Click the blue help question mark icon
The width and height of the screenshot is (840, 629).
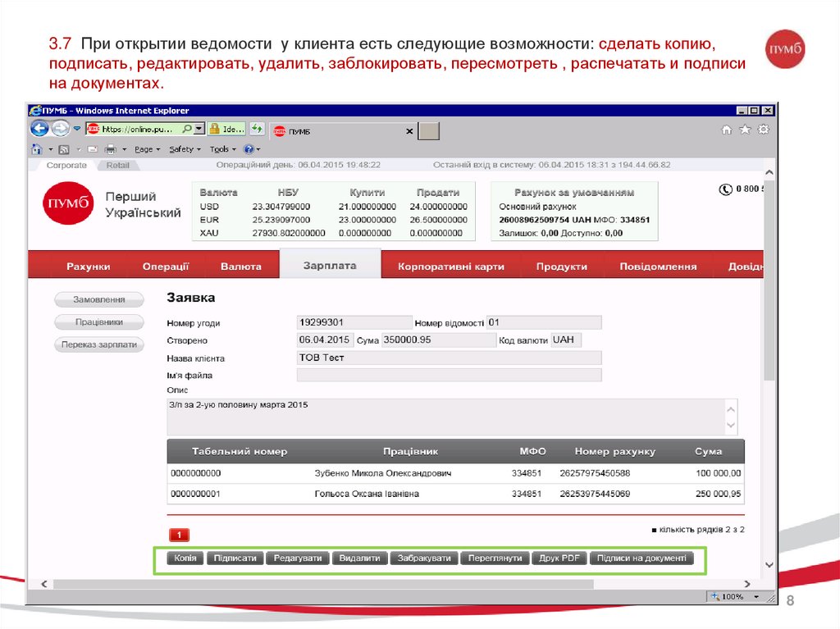point(249,149)
